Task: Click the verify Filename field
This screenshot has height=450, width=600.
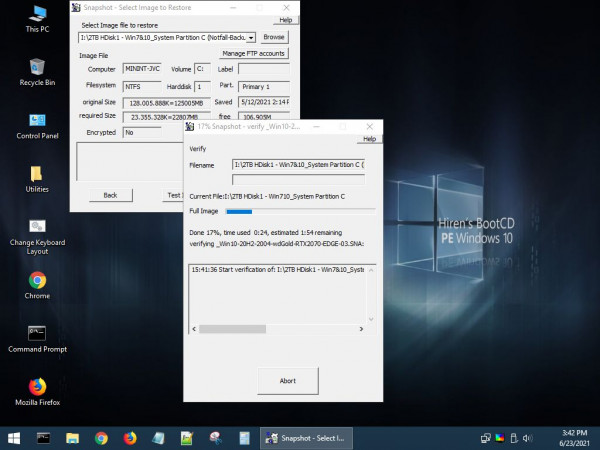Action: pyautogui.click(x=298, y=165)
